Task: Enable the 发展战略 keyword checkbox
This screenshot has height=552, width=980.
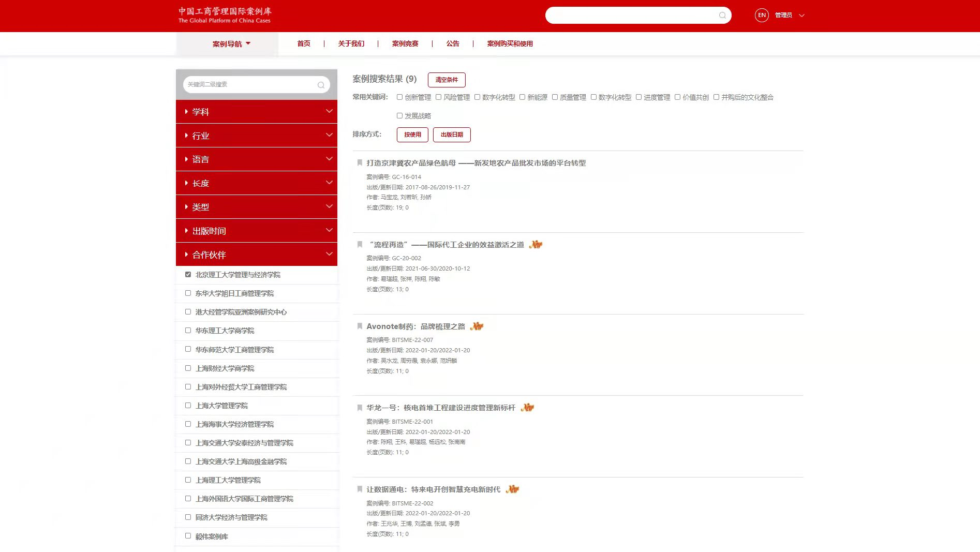Action: (399, 116)
